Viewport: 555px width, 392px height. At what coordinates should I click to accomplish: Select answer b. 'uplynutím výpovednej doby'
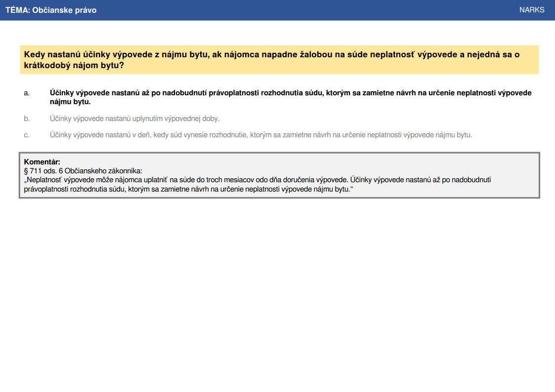tap(134, 118)
